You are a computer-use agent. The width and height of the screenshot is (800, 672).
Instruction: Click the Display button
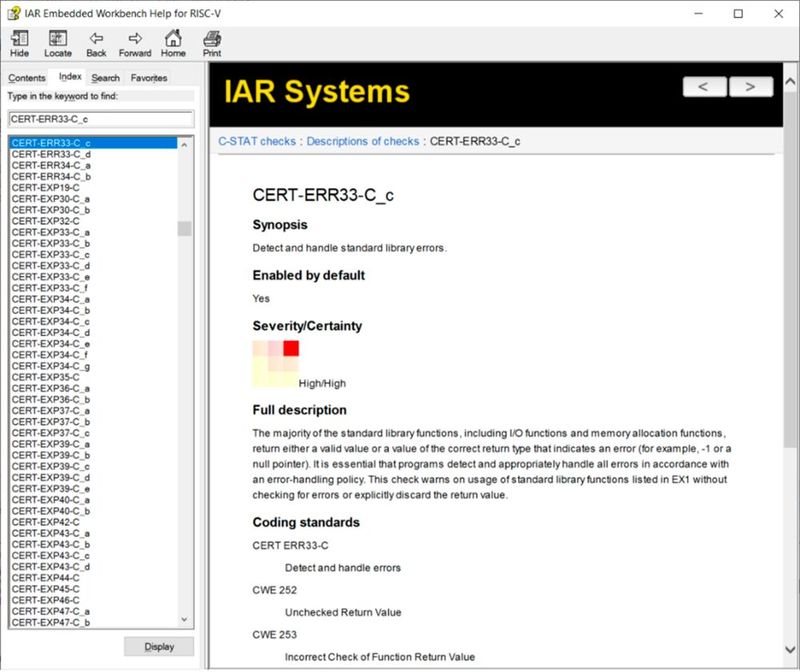tap(159, 646)
